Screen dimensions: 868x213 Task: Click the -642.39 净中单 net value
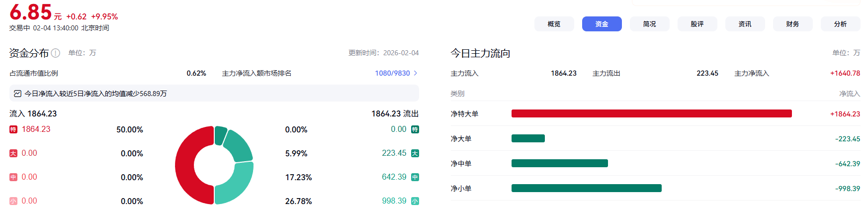point(848,164)
